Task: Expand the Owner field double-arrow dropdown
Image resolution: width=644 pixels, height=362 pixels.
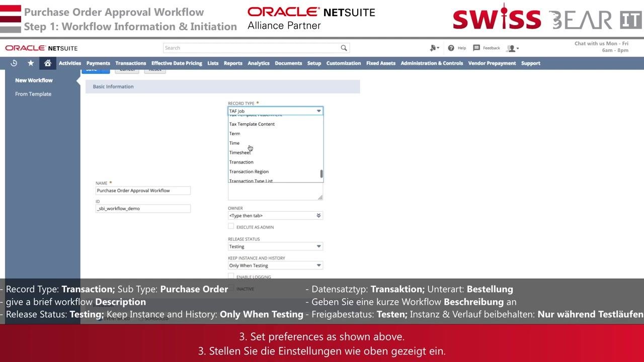Action: tap(318, 216)
